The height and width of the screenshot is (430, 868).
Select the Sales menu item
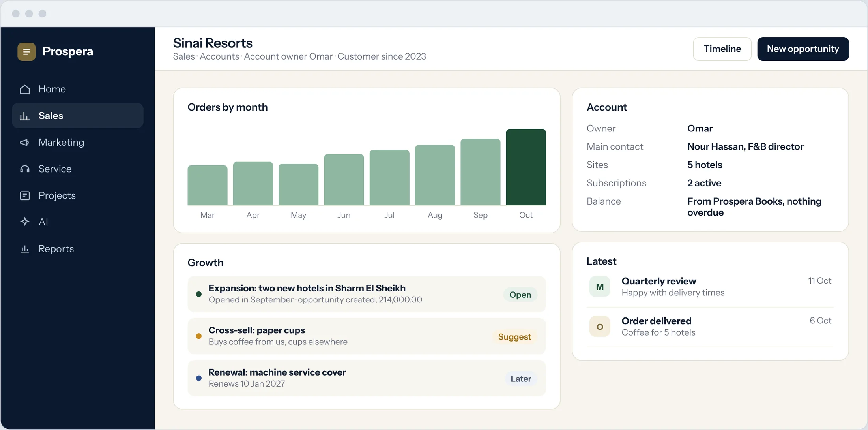(78, 116)
